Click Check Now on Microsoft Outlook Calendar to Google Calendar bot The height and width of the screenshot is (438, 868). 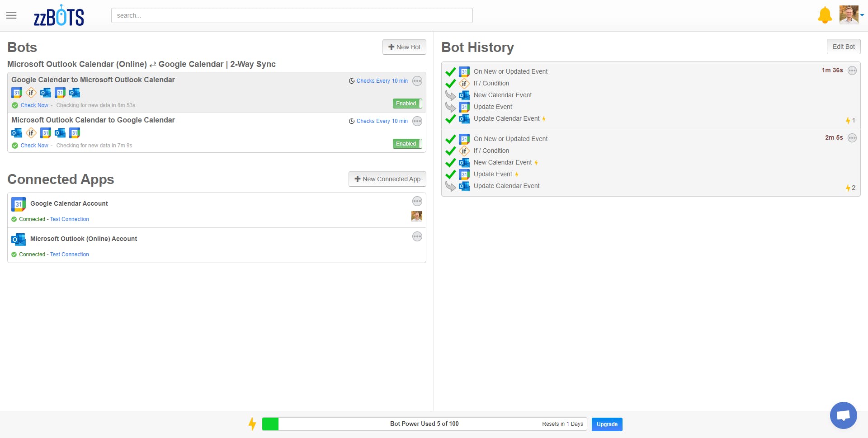pyautogui.click(x=34, y=146)
